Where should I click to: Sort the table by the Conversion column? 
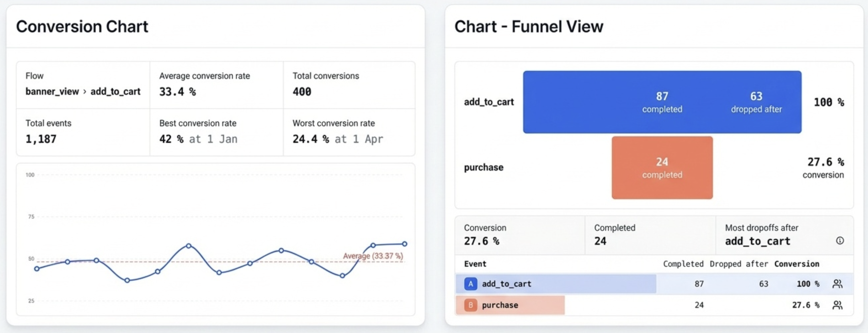click(796, 264)
